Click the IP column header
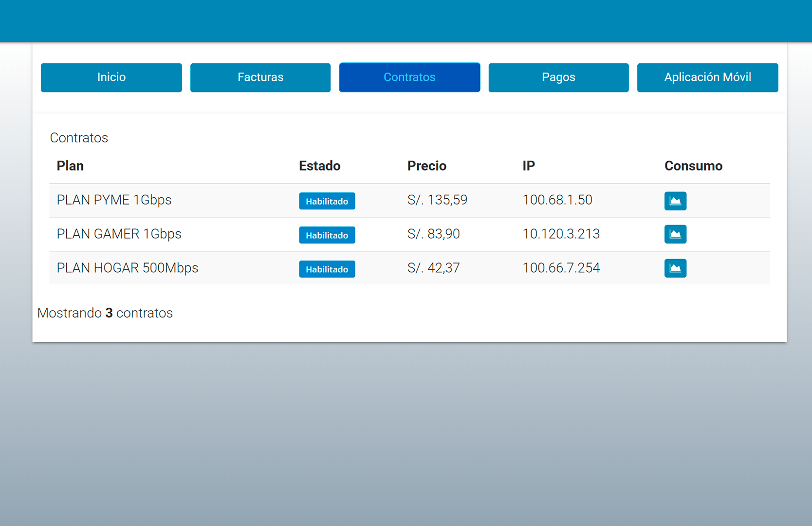The image size is (812, 526). coord(528,166)
